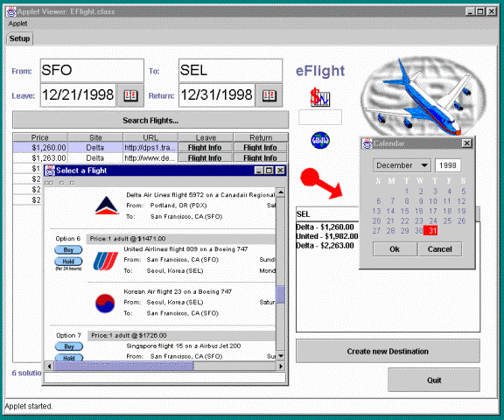Screen dimensions: 504x420
Task: Click the URL column header
Action: tap(150, 137)
